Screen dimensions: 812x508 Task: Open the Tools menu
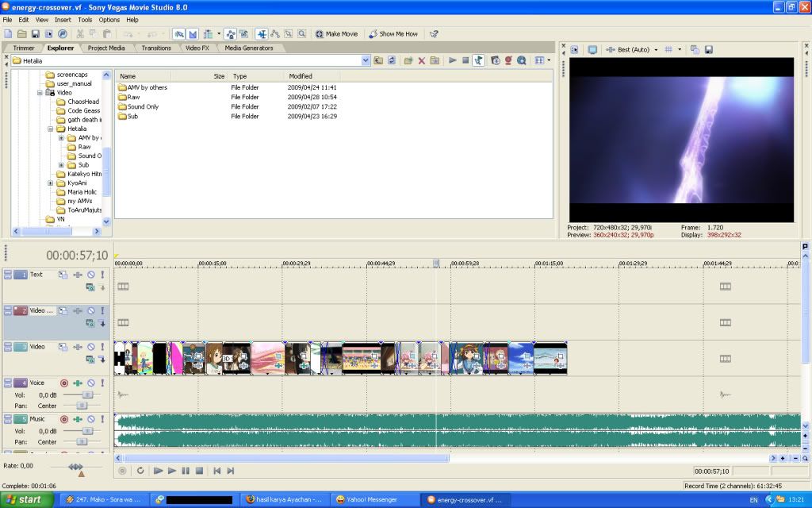(x=85, y=20)
